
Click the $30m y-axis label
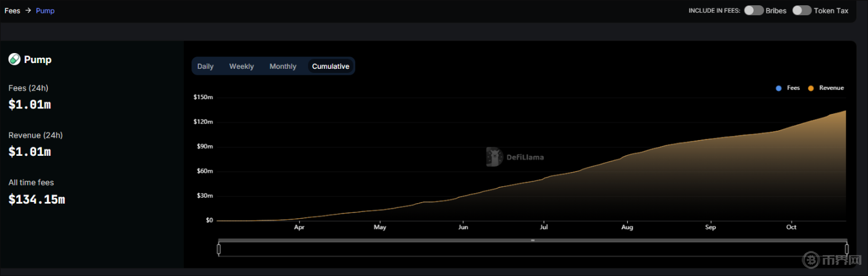(x=204, y=196)
